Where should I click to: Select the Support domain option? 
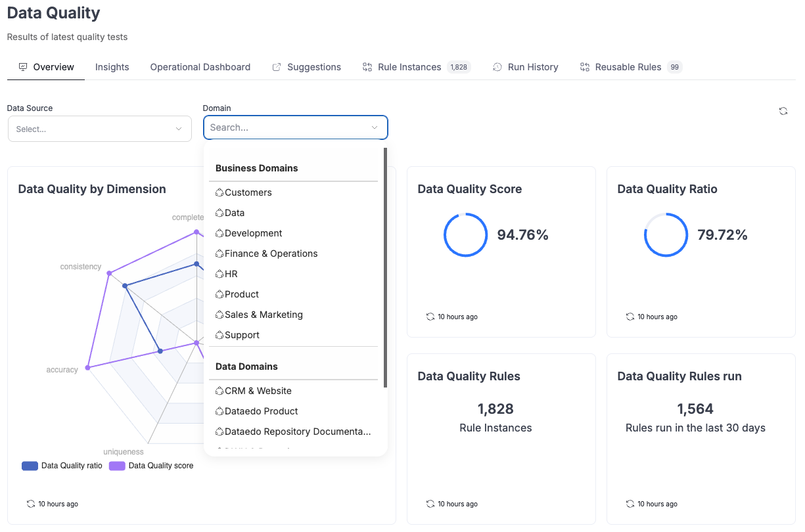pyautogui.click(x=293, y=335)
